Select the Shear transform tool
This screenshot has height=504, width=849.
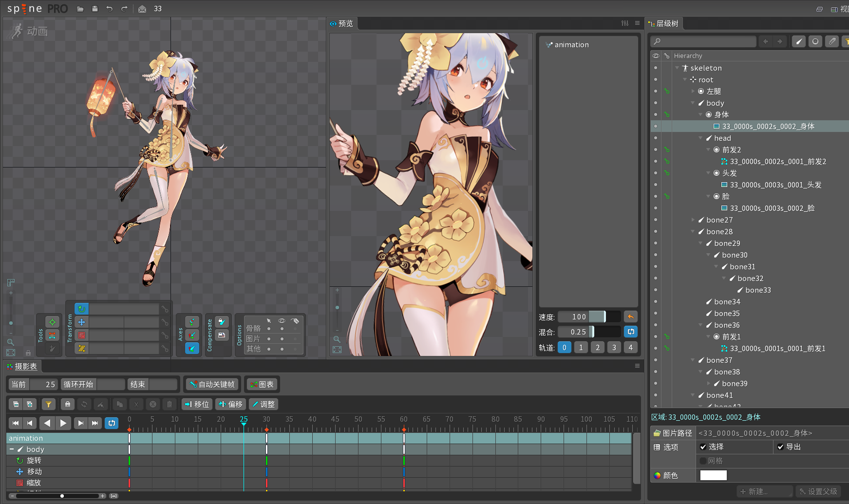[81, 348]
